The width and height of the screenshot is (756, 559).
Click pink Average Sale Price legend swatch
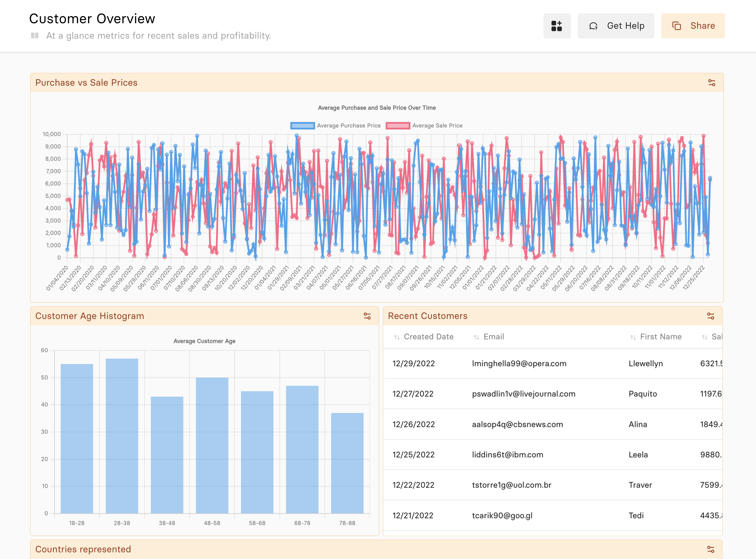pos(398,126)
